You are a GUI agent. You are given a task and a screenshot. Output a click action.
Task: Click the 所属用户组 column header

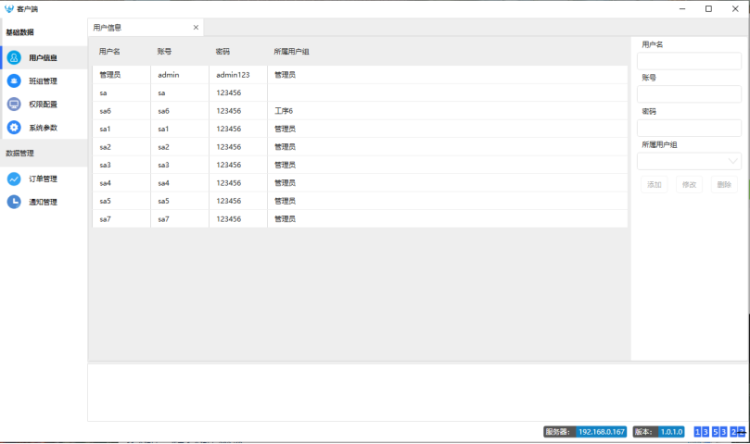point(292,50)
